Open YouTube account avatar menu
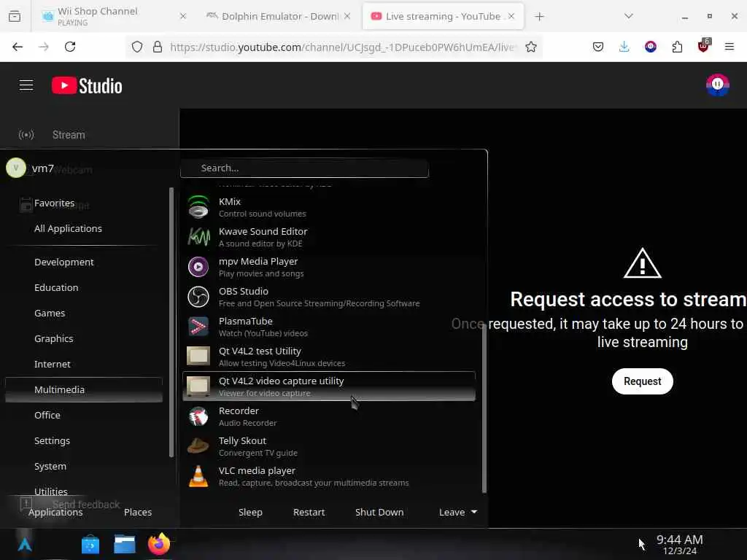 (x=718, y=85)
